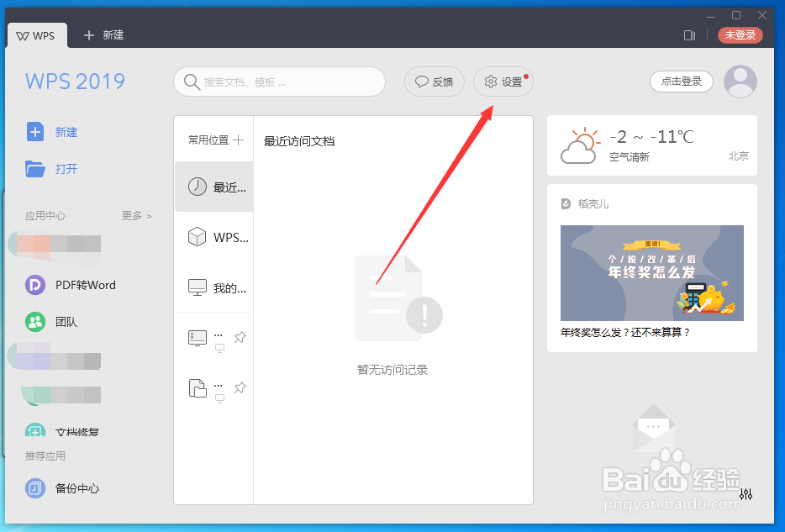Click the WPS 2019 logo text
The height and width of the screenshot is (532, 785).
coord(75,82)
